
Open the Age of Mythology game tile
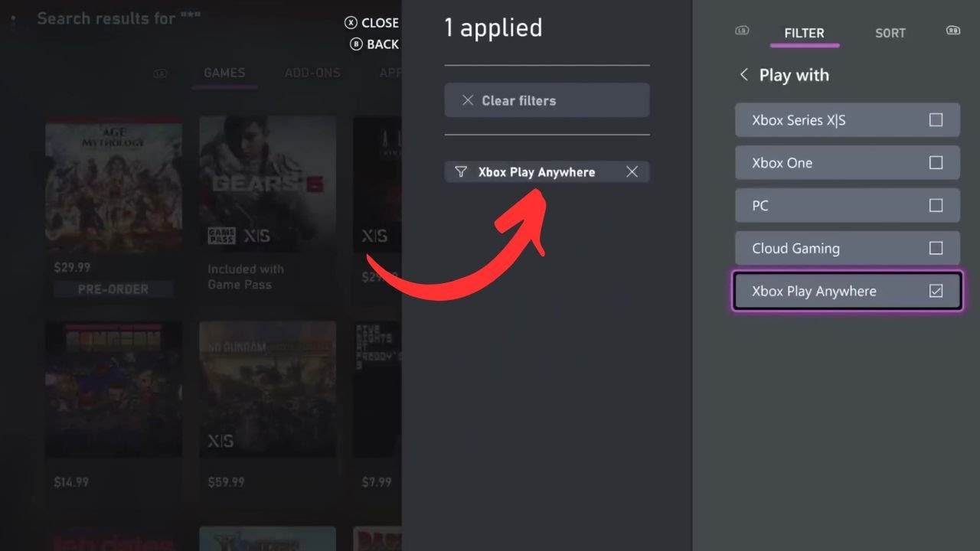click(x=114, y=184)
